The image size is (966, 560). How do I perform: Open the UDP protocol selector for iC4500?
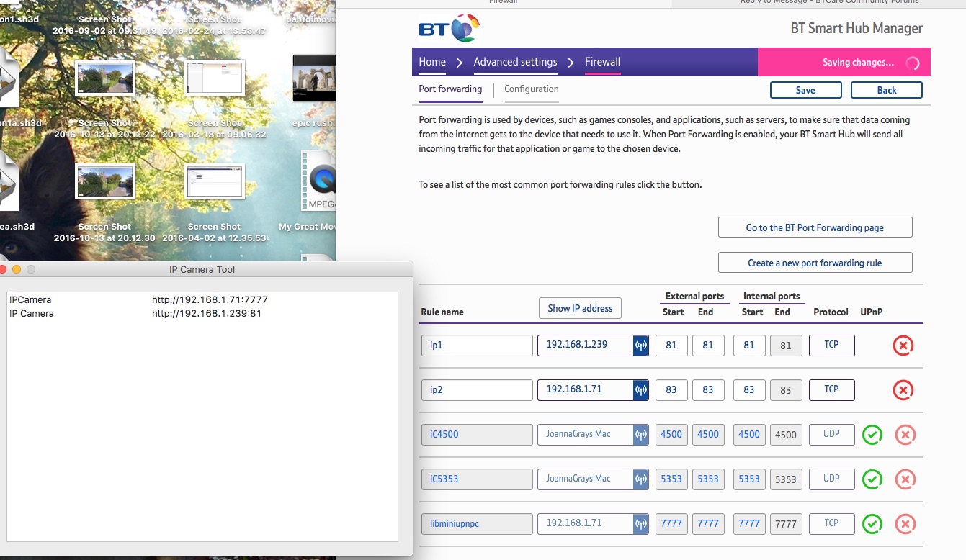point(831,434)
